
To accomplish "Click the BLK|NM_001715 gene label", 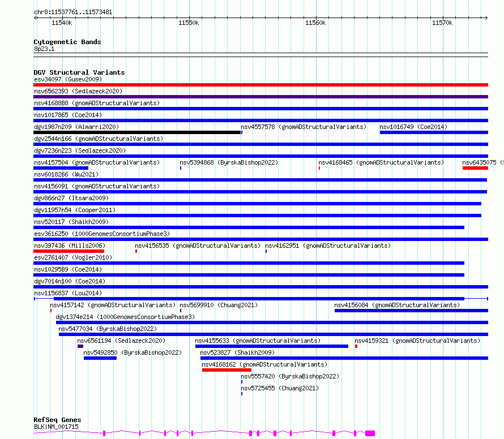I will [x=56, y=427].
